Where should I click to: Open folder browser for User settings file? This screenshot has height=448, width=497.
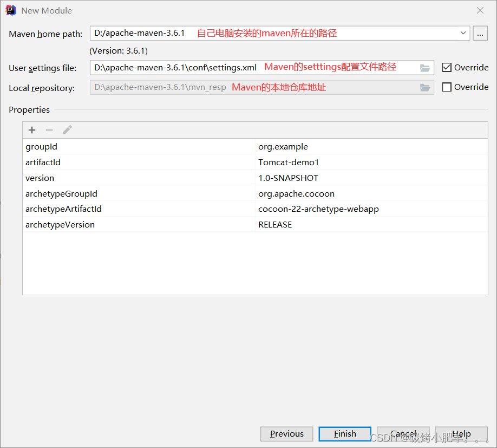click(x=425, y=68)
